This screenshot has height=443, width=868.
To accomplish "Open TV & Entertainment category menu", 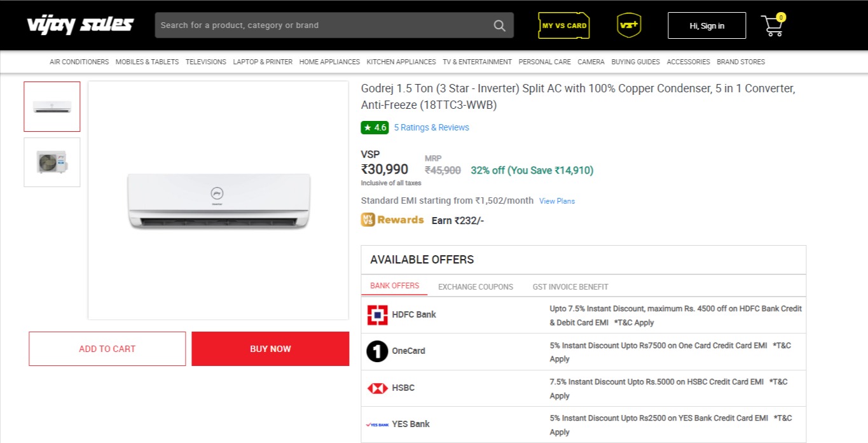I will pyautogui.click(x=477, y=62).
